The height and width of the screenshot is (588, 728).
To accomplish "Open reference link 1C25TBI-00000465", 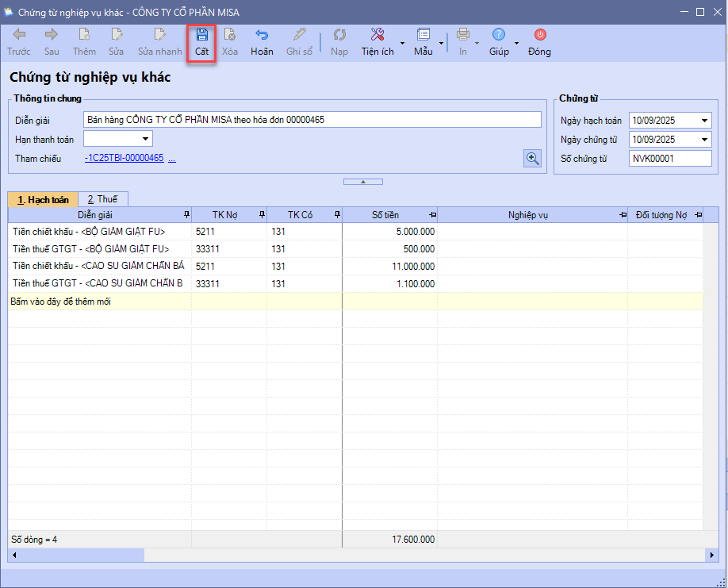I will pos(124,158).
